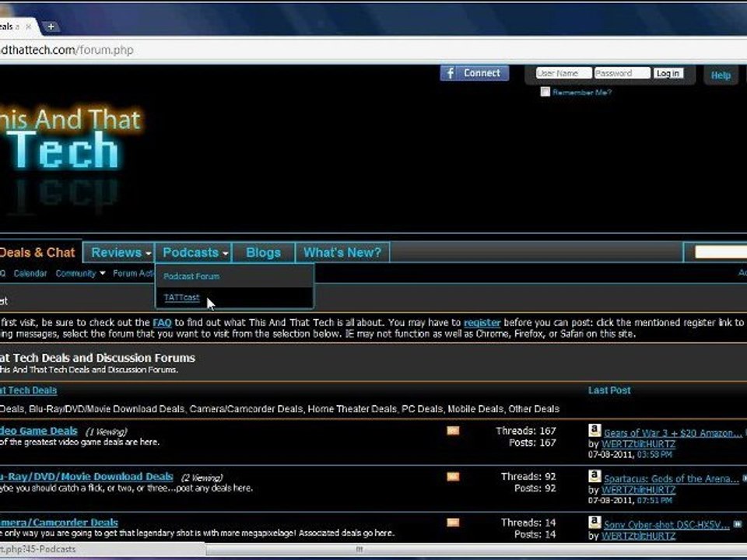Screen dimensions: 747x560
Task: Open the Spartacus: Gods of the Arena post
Action: click(x=672, y=478)
